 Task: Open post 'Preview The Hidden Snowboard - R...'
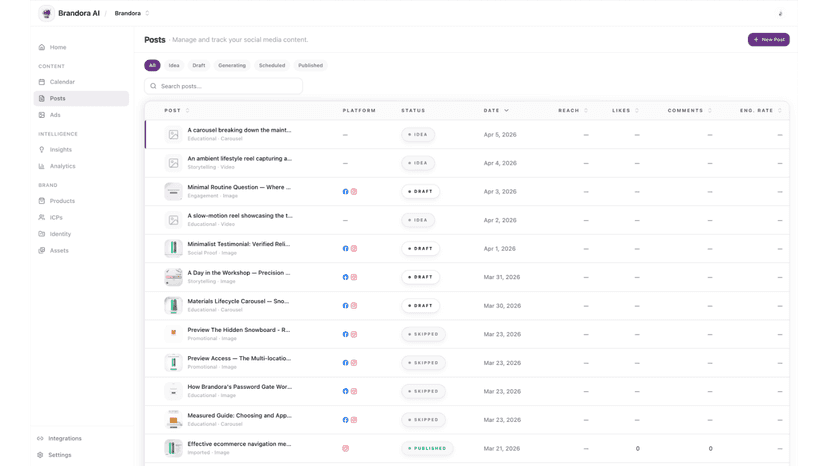click(x=239, y=330)
